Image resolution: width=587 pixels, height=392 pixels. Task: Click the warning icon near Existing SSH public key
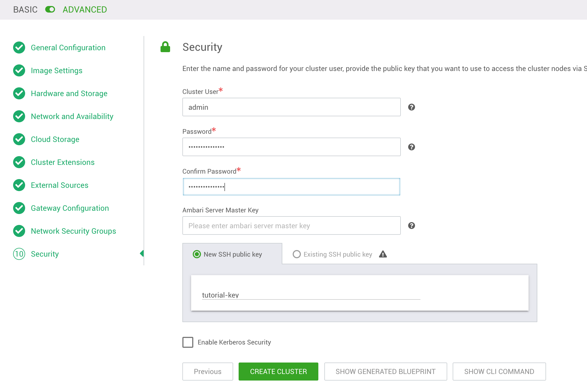coord(383,254)
